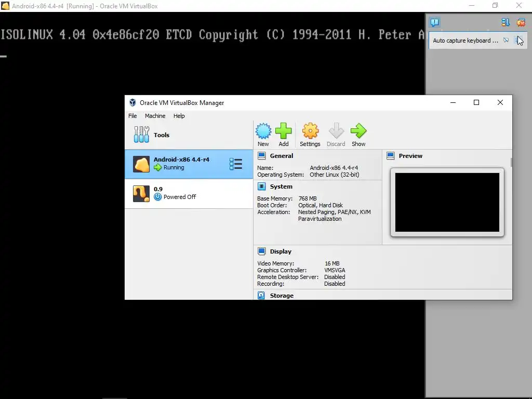Image resolution: width=532 pixels, height=399 pixels.
Task: Click the VirtualBox Manager title bar cube icon
Action: coord(132,102)
